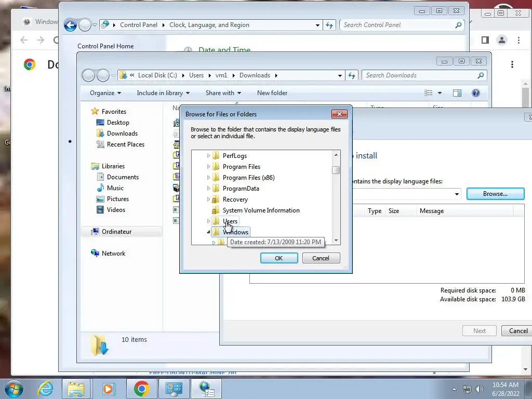Screen dimensions: 532x399
Task: Select Documents library
Action: point(123,177)
